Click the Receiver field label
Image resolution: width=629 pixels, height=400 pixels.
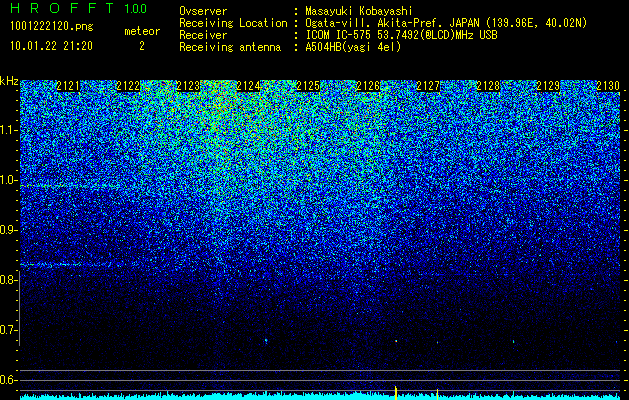point(203,35)
